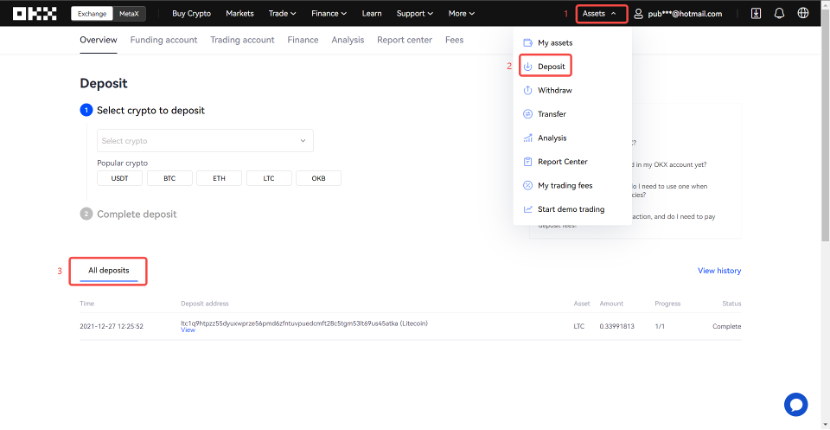Pick ETH popular crypto
This screenshot has width=830, height=430.
[x=219, y=178]
